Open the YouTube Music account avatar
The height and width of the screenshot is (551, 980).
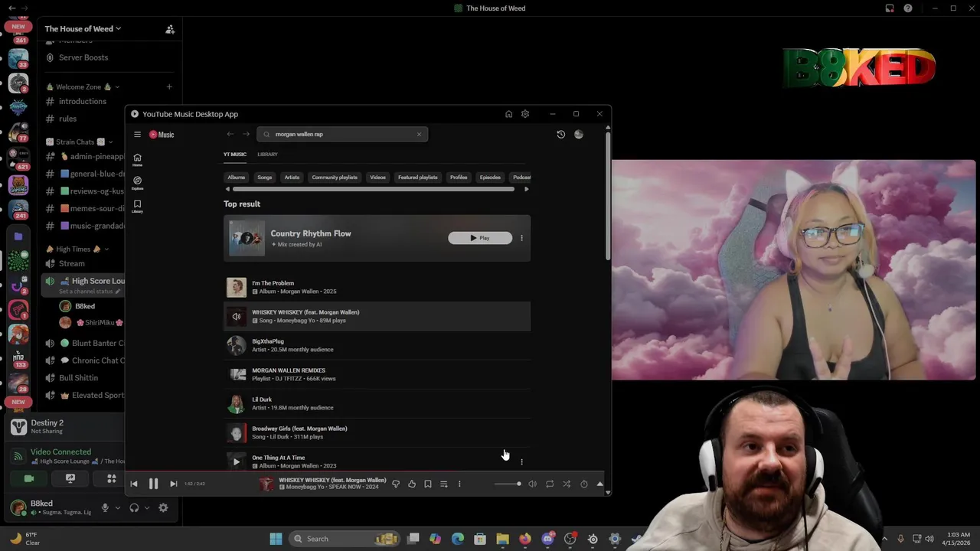(x=579, y=134)
